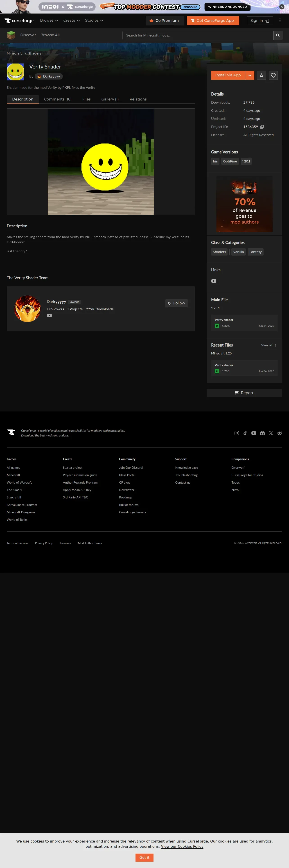Select the OptiFine game version tag
This screenshot has height=868, width=289.
[230, 161]
